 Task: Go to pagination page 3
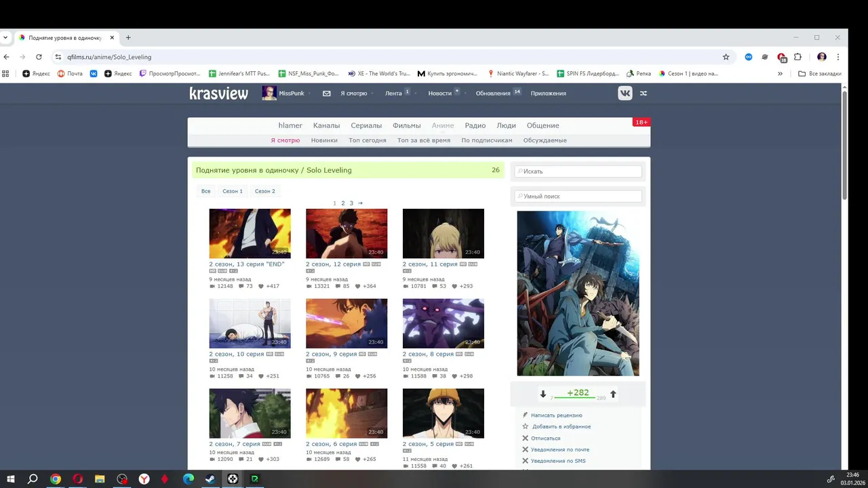click(x=351, y=203)
